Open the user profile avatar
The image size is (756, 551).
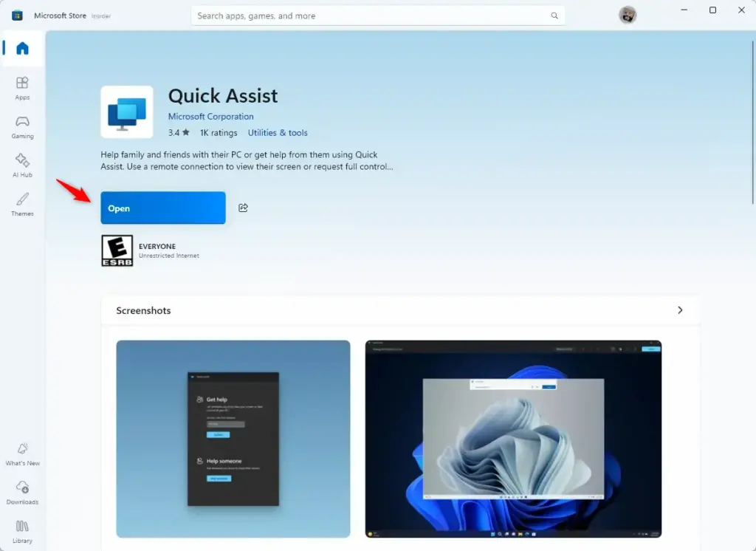pyautogui.click(x=628, y=15)
